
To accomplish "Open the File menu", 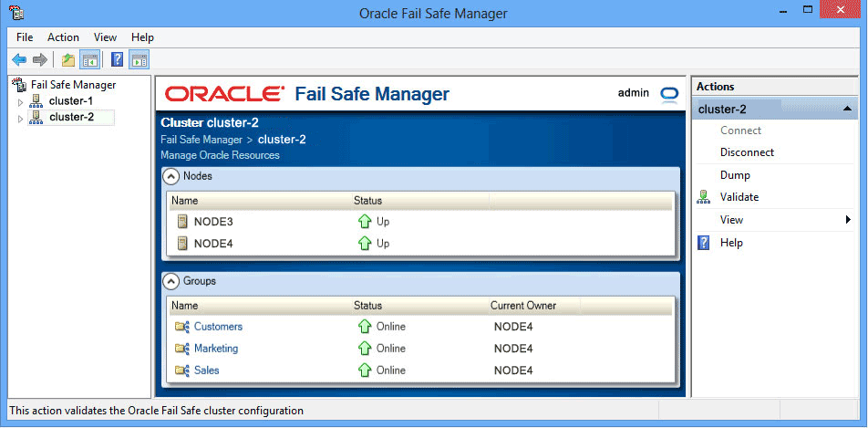I will (x=25, y=37).
